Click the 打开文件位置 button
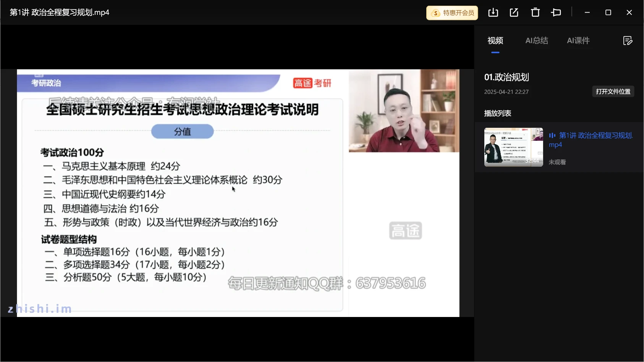The image size is (644, 362). [x=613, y=92]
